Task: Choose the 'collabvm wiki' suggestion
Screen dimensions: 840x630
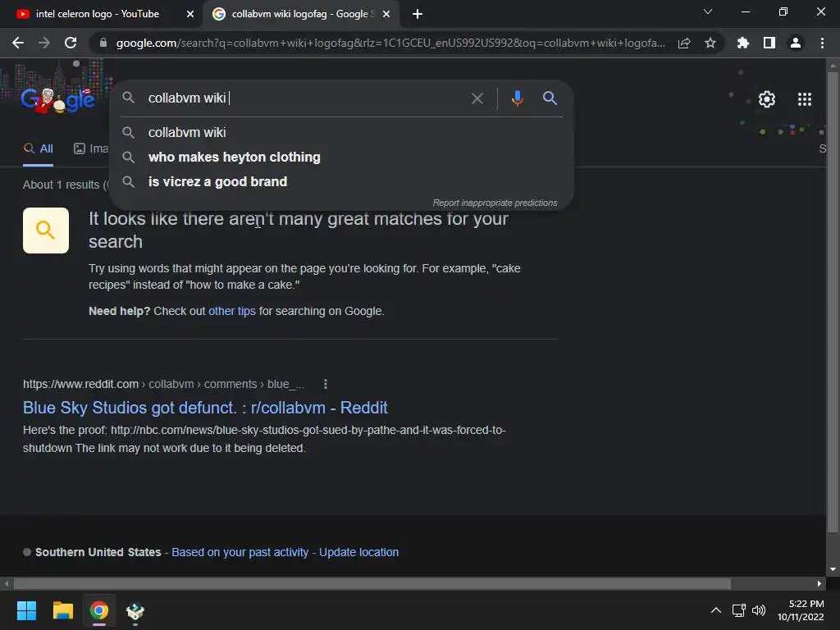Action: [342, 132]
